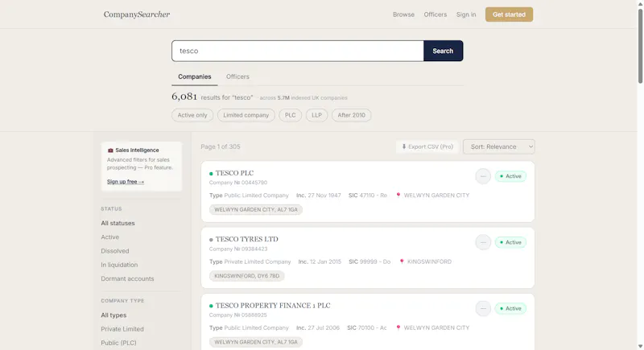Click the round dash button on TESCO PLC card

tap(483, 176)
